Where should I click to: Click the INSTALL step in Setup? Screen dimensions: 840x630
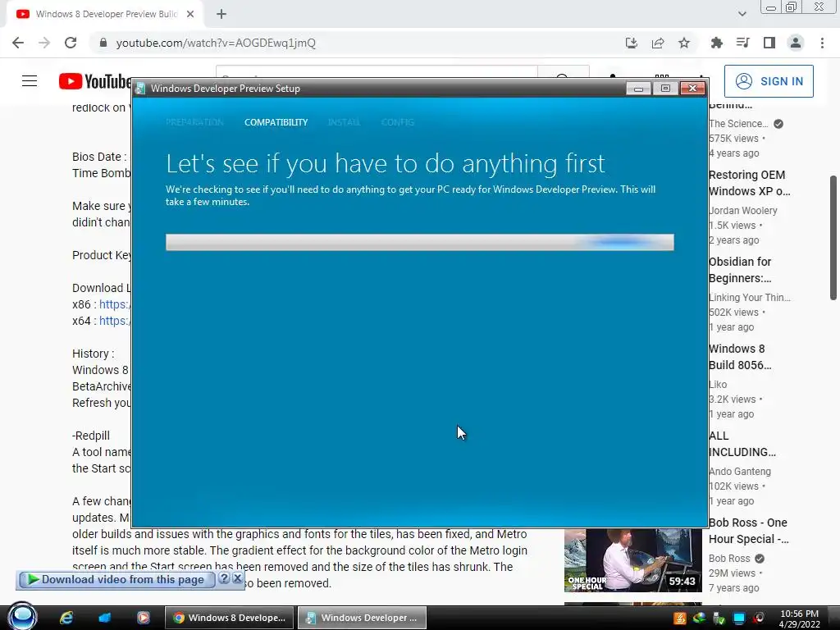344,122
